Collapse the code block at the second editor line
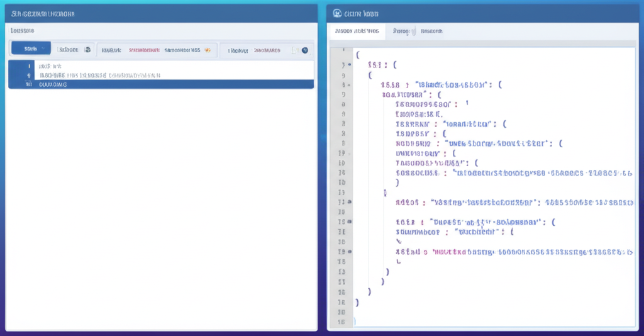 (350, 64)
